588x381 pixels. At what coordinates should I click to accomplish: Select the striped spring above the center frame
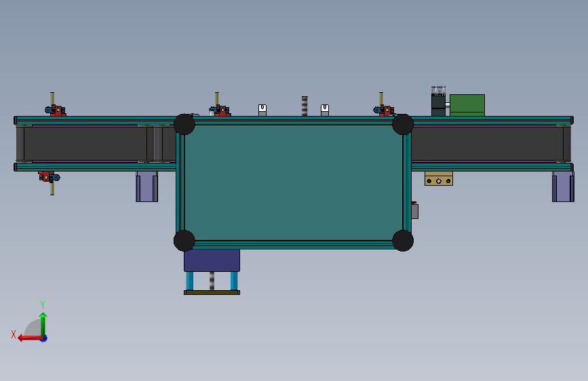(305, 106)
